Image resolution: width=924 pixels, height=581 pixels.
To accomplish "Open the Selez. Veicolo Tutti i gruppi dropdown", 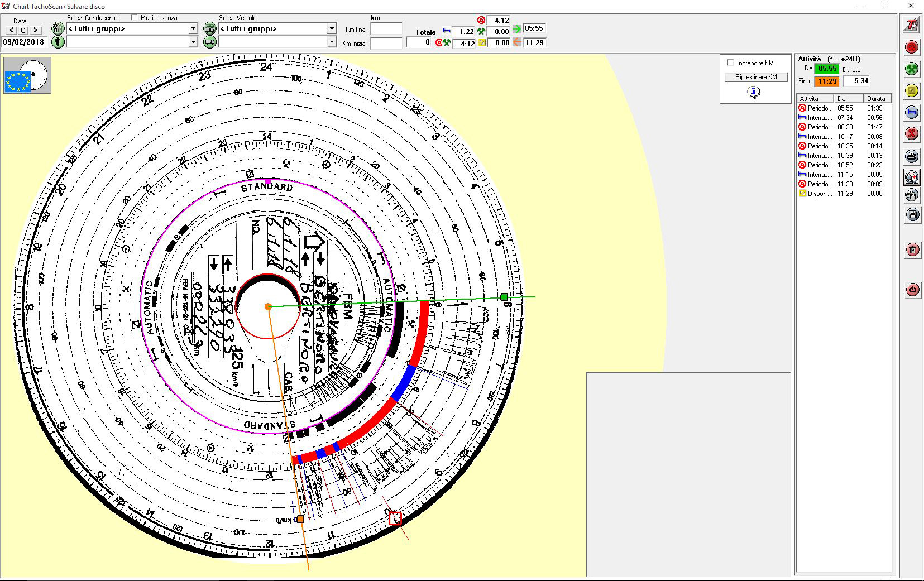I will (x=332, y=28).
